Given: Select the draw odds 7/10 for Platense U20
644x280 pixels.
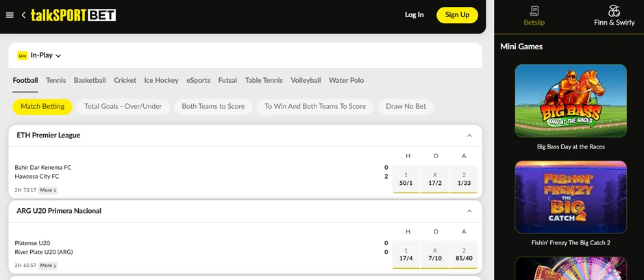Looking at the screenshot, I should (435, 255).
